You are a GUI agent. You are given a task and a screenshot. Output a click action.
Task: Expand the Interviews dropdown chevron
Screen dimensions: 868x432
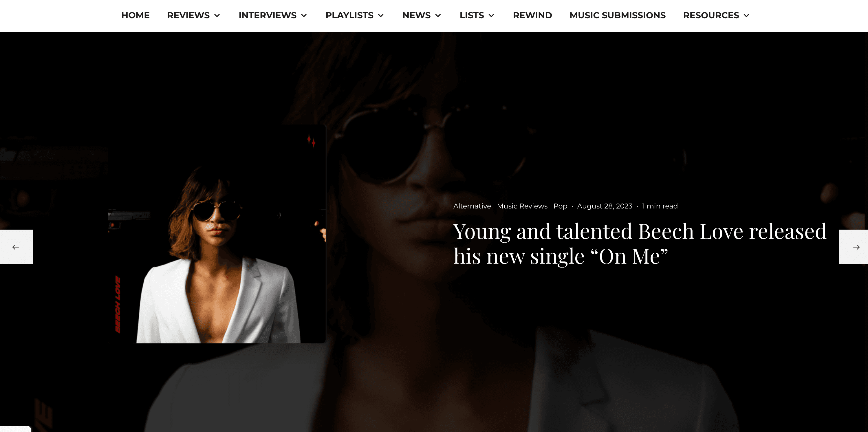pos(304,16)
